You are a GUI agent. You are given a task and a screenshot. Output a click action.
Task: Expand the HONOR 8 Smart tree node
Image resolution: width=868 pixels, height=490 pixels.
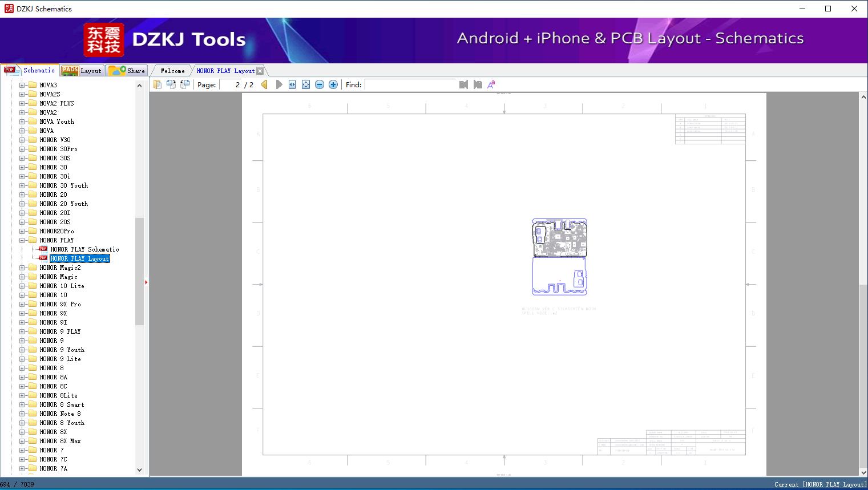click(x=22, y=404)
